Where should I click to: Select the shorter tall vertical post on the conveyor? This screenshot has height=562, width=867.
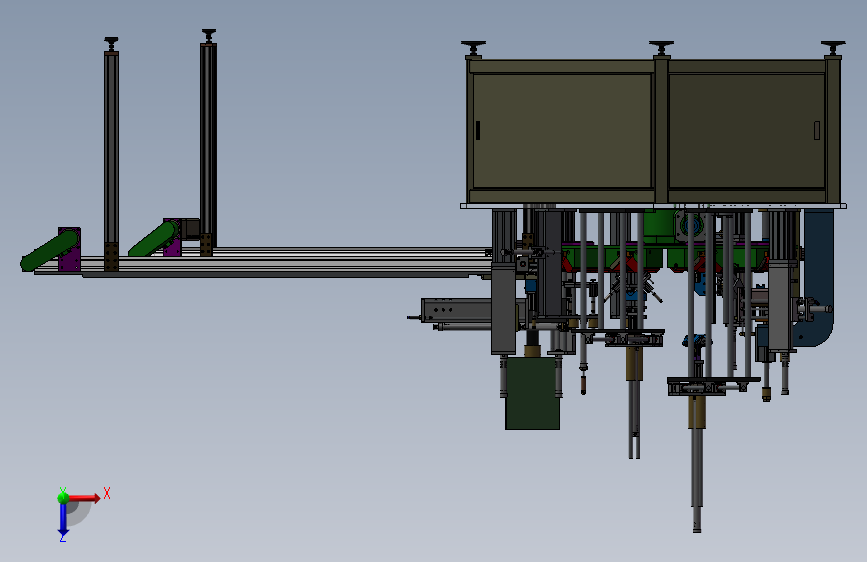(x=111, y=154)
